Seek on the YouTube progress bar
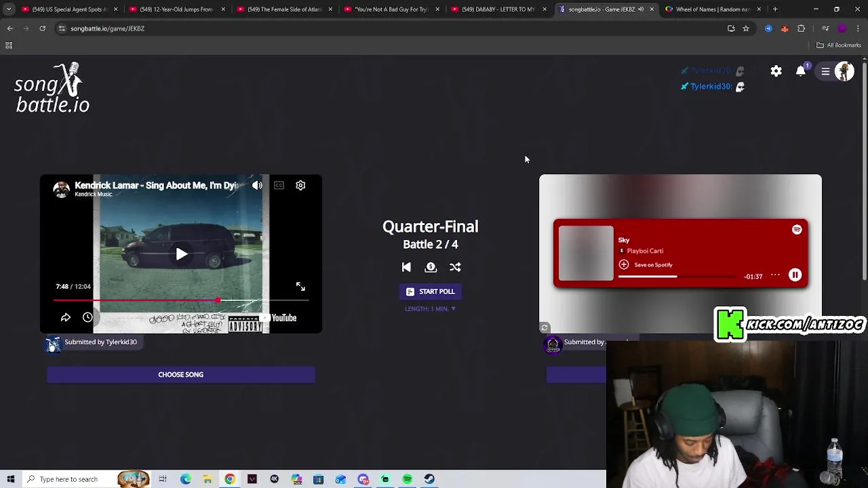Screen dimensions: 868x488 point(181,300)
